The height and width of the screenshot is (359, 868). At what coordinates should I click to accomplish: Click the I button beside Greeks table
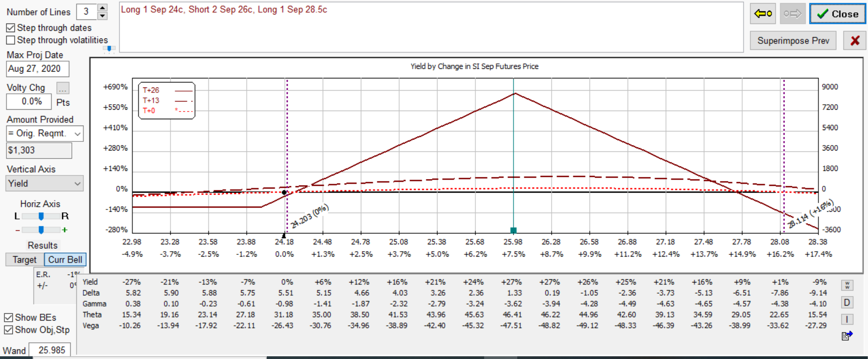[x=847, y=319]
